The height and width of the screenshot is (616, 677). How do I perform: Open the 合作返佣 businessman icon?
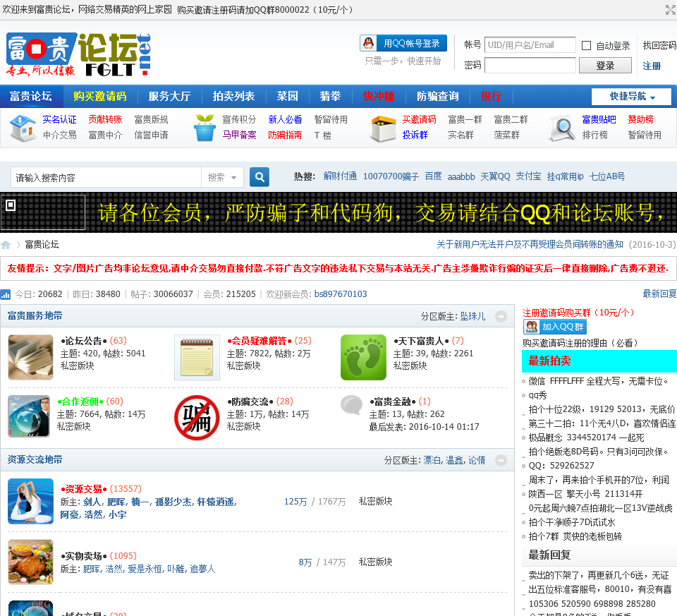29,416
